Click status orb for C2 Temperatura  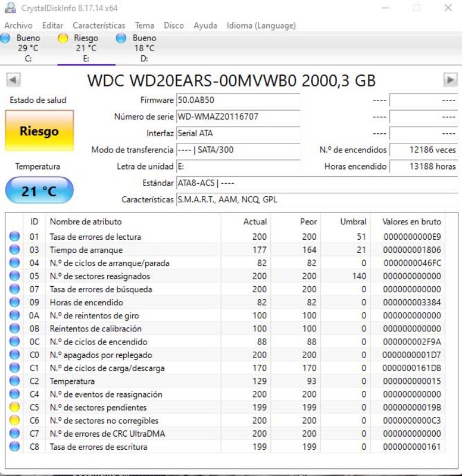14,381
